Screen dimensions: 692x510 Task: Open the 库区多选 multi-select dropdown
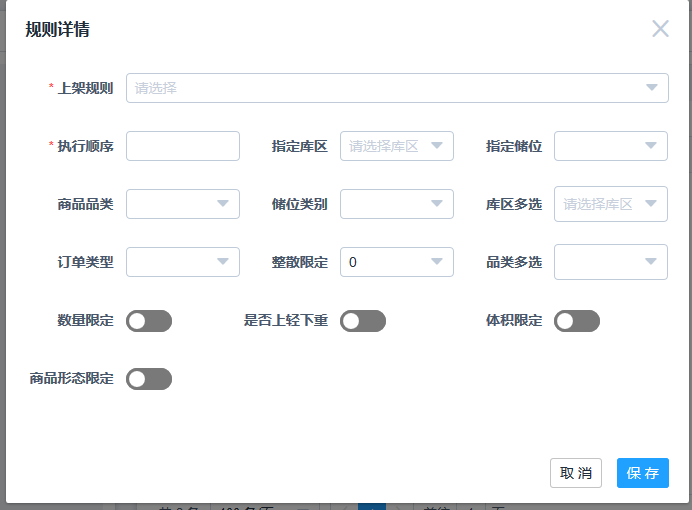click(x=611, y=204)
